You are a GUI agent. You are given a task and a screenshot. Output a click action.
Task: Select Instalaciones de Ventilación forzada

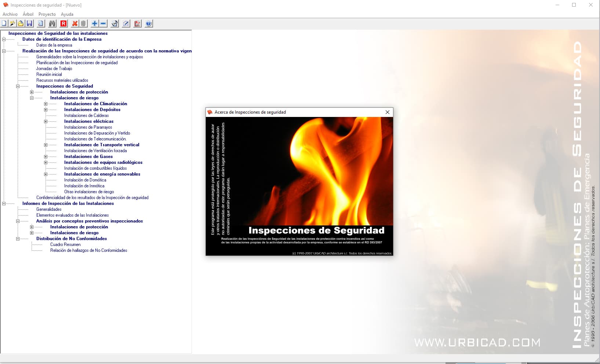coord(95,151)
